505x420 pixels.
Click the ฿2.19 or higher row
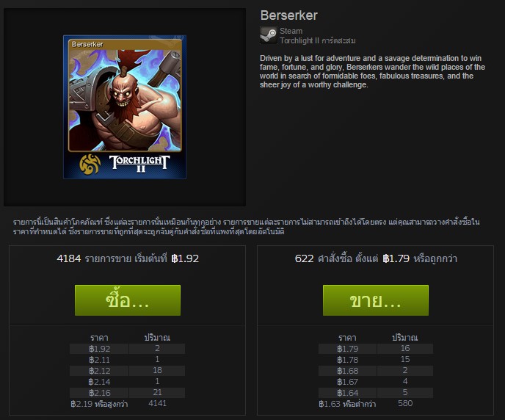coord(127,404)
